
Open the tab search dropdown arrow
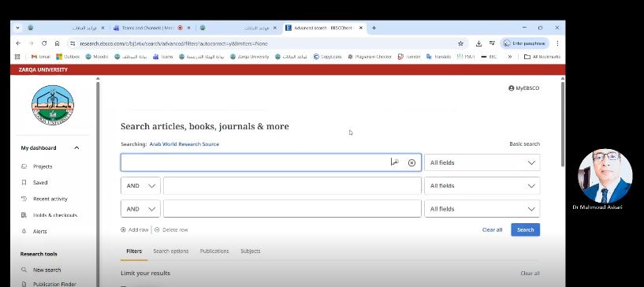[x=17, y=28]
